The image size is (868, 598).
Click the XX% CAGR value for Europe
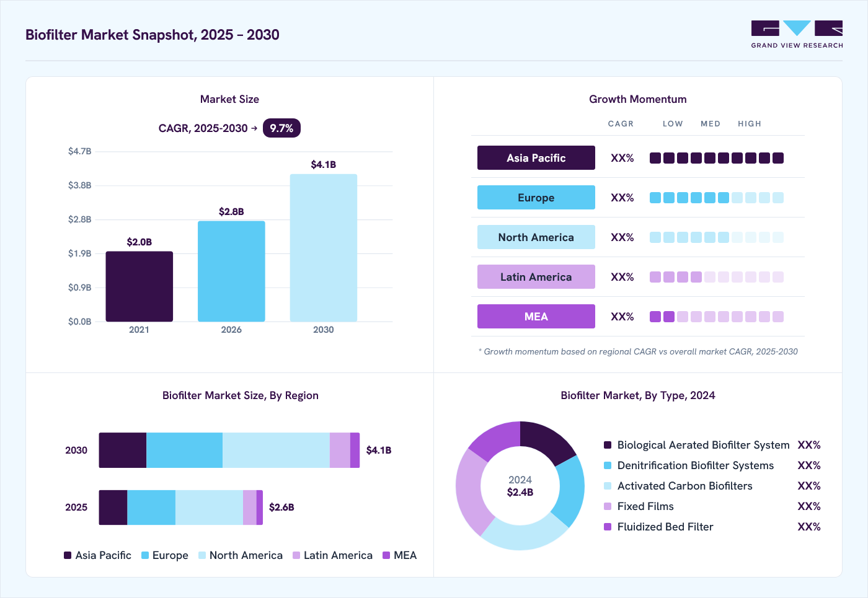[622, 198]
